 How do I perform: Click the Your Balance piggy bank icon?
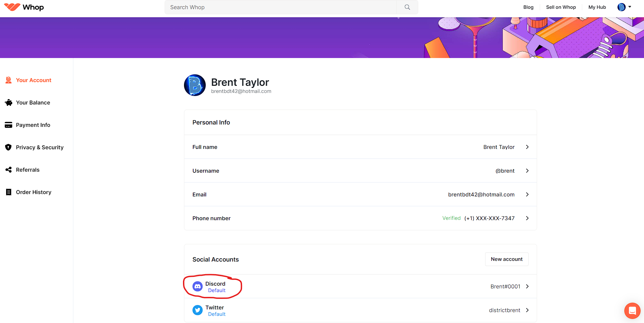[8, 102]
